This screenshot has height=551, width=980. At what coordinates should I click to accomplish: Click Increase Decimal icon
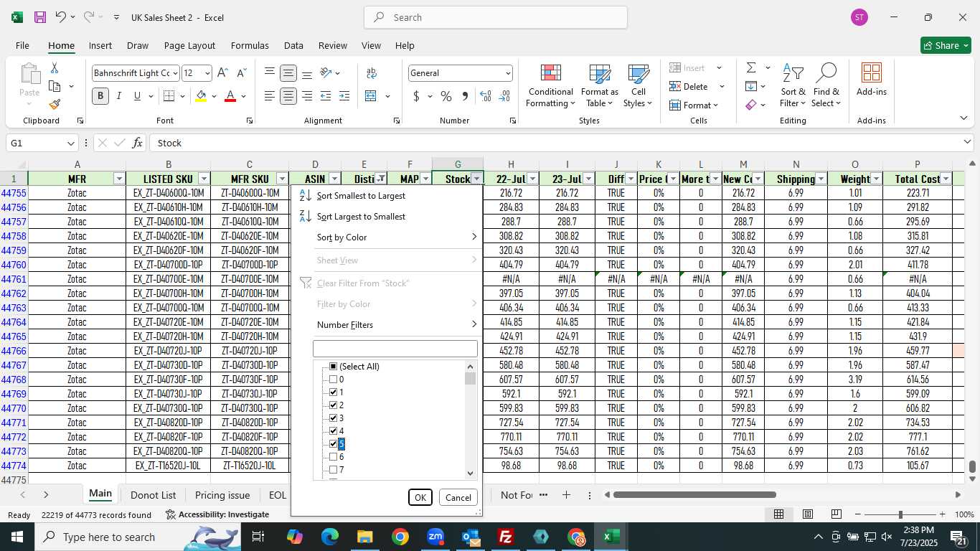click(x=486, y=96)
